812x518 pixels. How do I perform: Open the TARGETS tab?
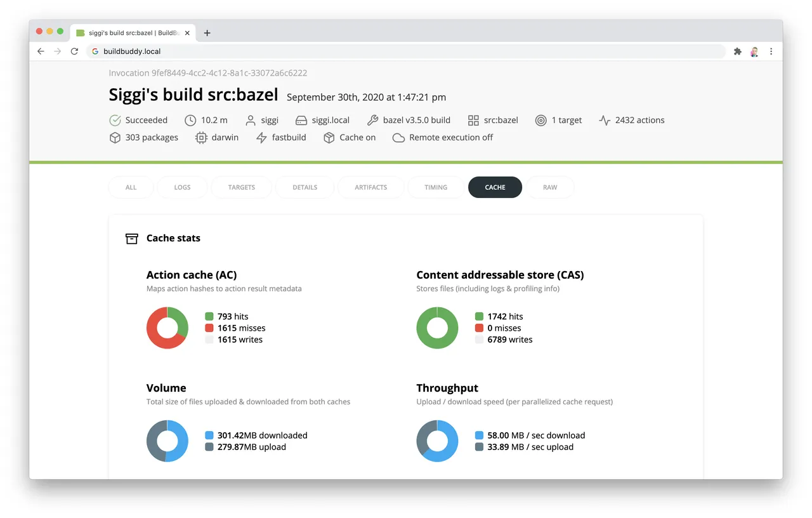point(242,187)
